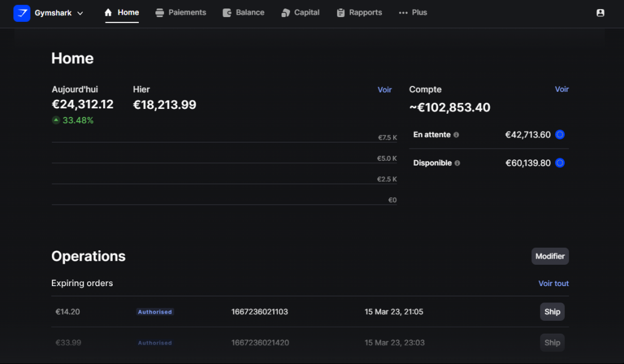Viewport: 624px width, 364px height.
Task: Ship the €14.20 authorised order
Action: coord(552,312)
